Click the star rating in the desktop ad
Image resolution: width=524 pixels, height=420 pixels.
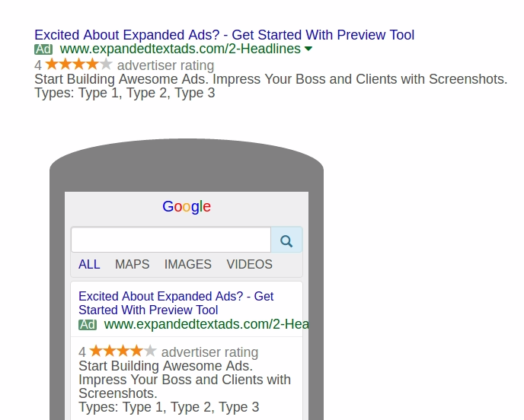78,64
